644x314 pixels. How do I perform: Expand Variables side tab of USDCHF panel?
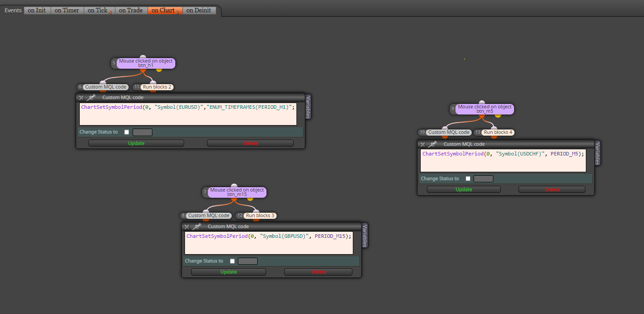pos(597,153)
